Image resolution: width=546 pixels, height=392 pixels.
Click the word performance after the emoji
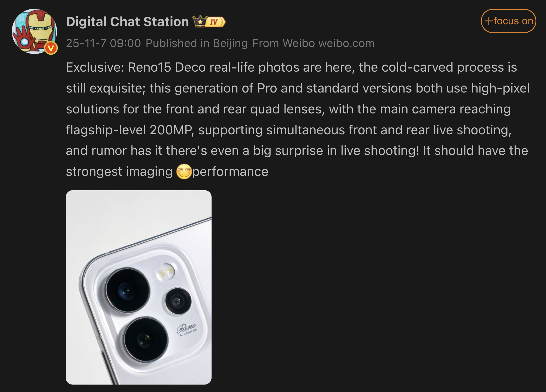[x=230, y=172]
